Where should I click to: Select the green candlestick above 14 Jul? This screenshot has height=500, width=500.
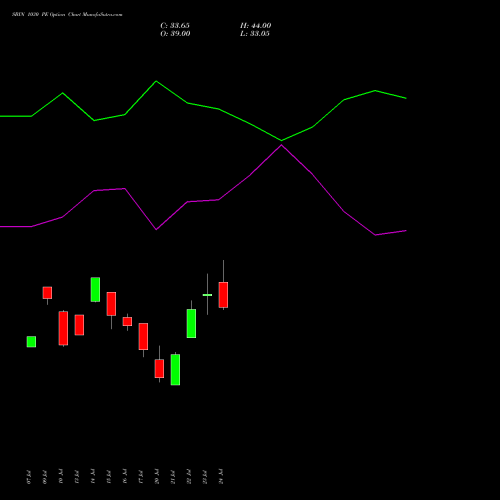point(95,289)
